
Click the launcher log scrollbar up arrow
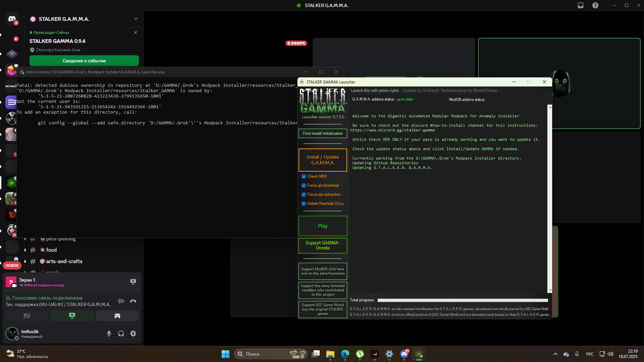pyautogui.click(x=550, y=107)
